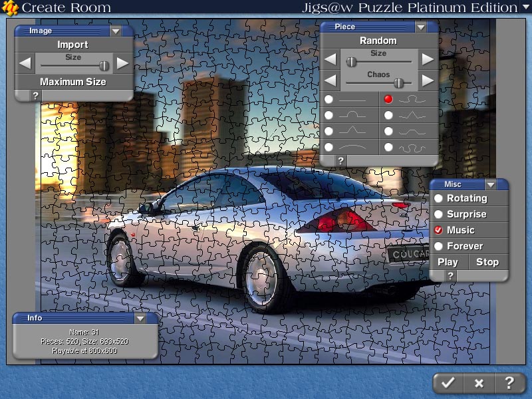Click the Misc panel help question mark
Screen dimensions: 532x399
[x=452, y=276]
